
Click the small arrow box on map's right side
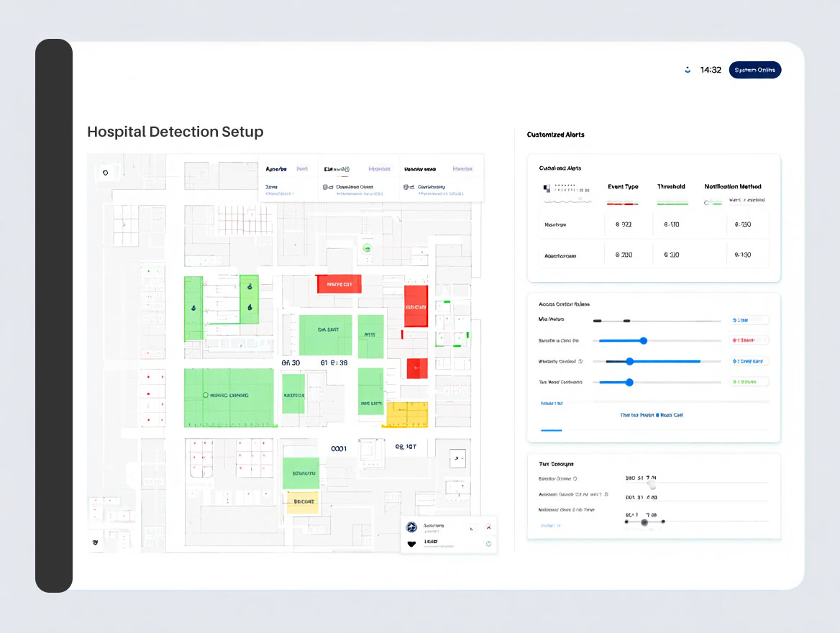[x=456, y=457]
